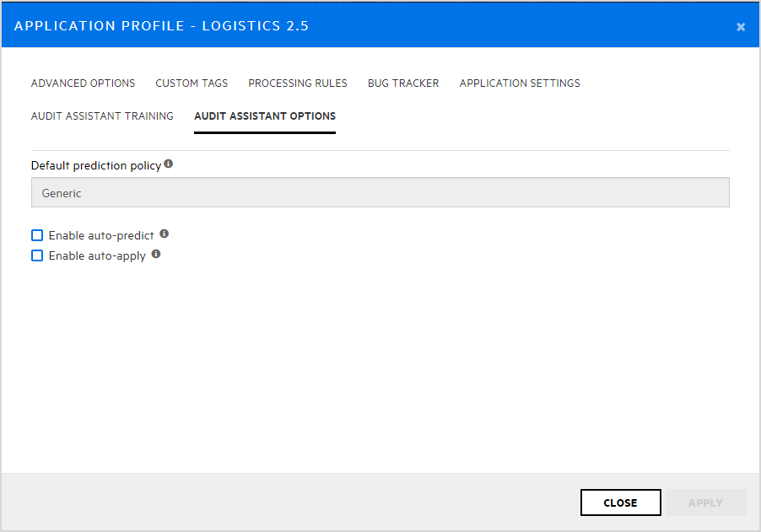Select the Bug Tracker tab
Image resolution: width=761 pixels, height=532 pixels.
[x=403, y=83]
